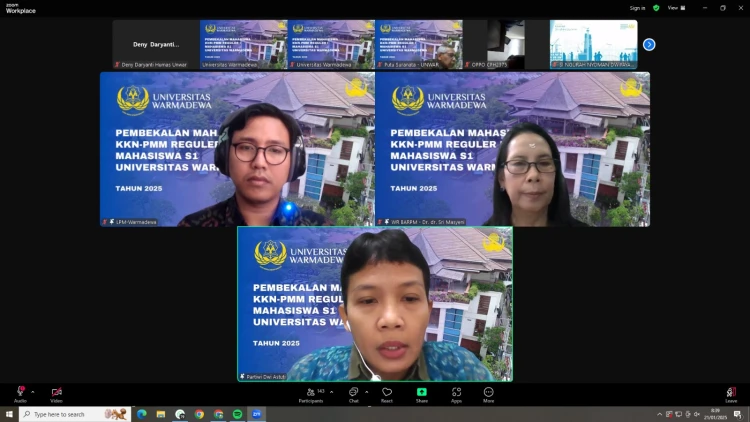
Task: Select Putu Suranata - UNWAR thumbnail
Action: 419,44
